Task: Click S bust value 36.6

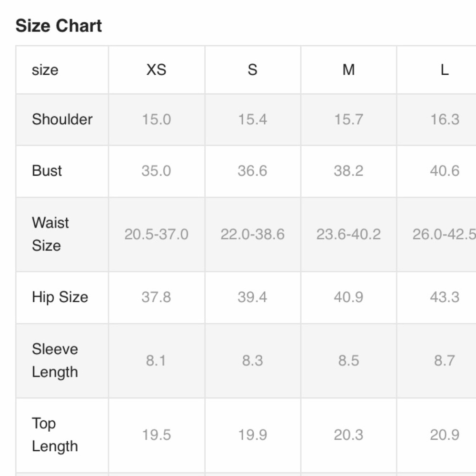Action: pyautogui.click(x=252, y=170)
